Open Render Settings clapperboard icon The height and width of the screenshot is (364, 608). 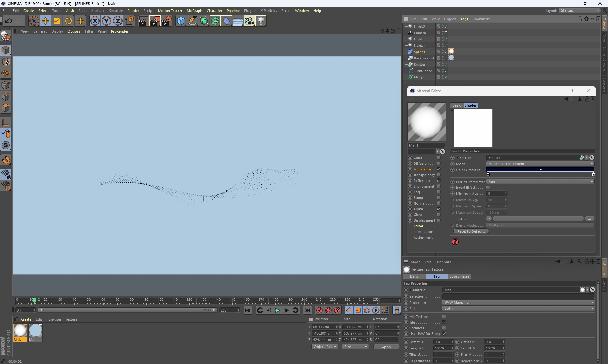click(x=166, y=21)
